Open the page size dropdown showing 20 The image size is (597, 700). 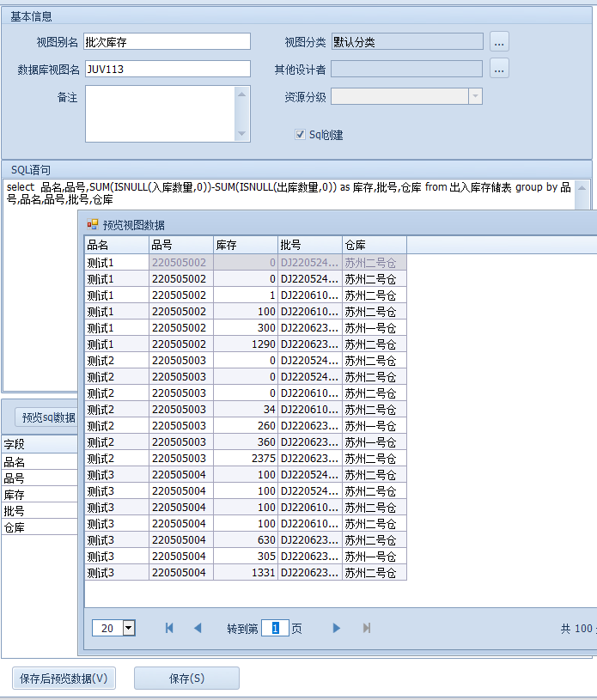coord(129,628)
